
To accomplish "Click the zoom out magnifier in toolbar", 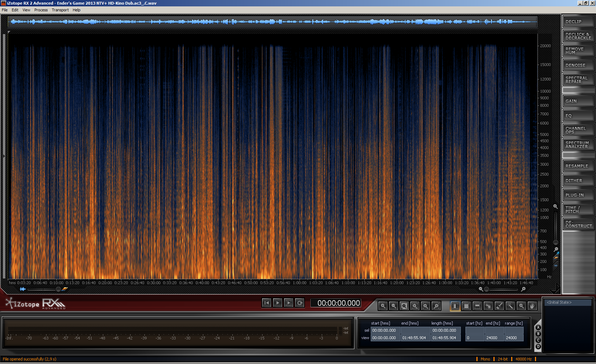I will point(393,306).
